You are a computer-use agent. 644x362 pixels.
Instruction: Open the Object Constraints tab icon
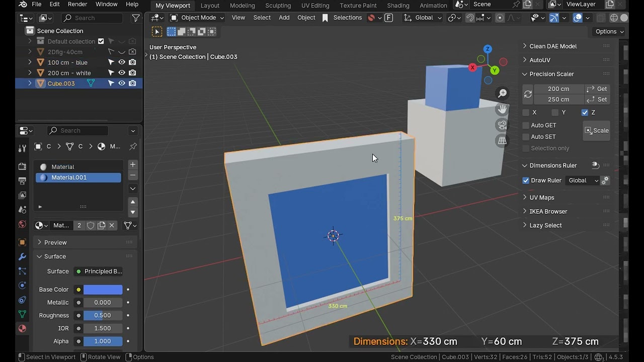[x=22, y=300]
